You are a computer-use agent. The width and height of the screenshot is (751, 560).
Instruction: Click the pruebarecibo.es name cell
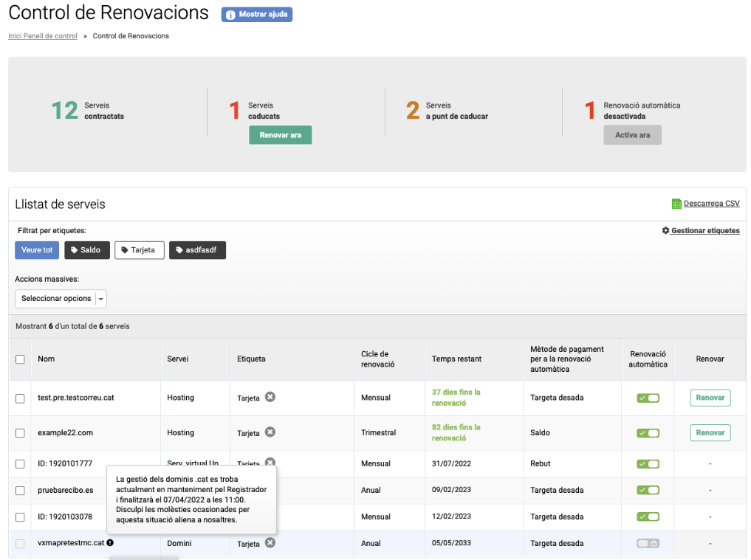tap(66, 491)
